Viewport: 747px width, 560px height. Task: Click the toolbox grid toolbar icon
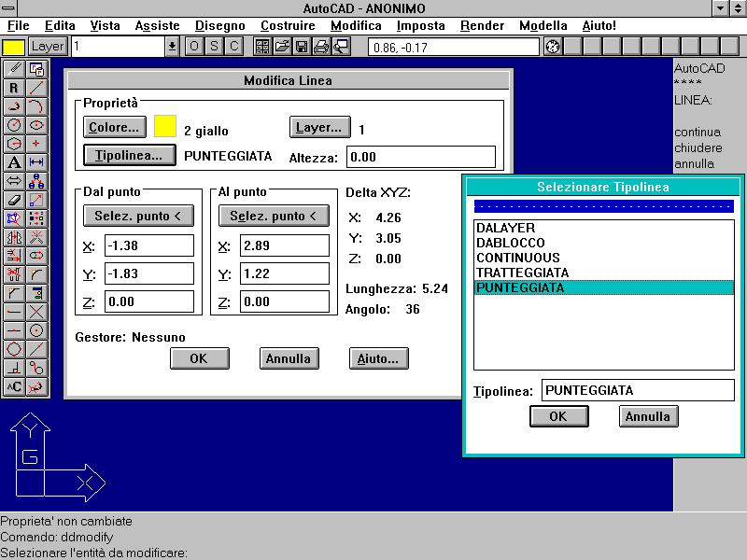coord(262,47)
